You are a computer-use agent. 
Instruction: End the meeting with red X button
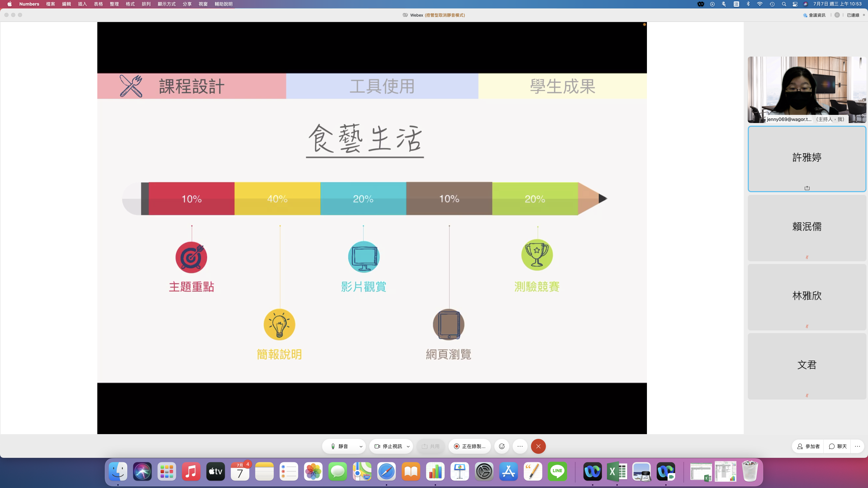pyautogui.click(x=538, y=446)
